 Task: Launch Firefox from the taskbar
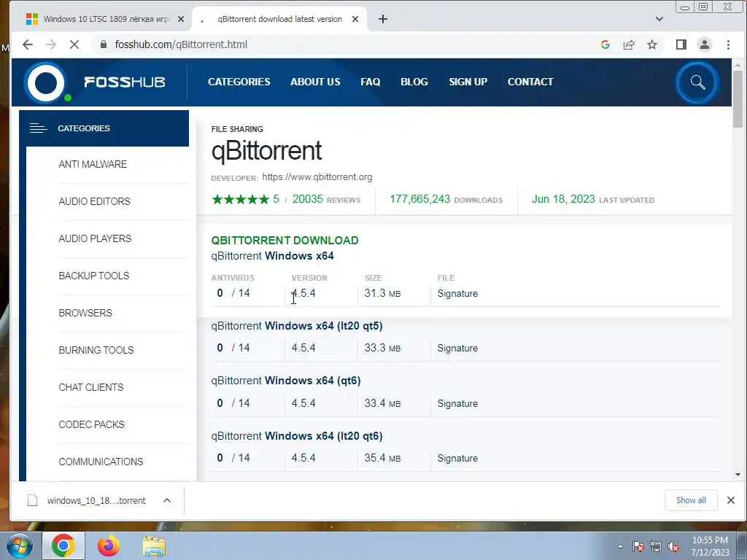point(109,545)
